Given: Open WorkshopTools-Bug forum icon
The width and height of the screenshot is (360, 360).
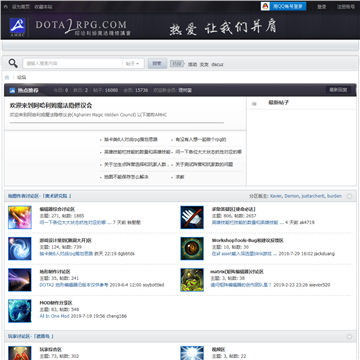Looking at the screenshot, I should pos(192,249).
